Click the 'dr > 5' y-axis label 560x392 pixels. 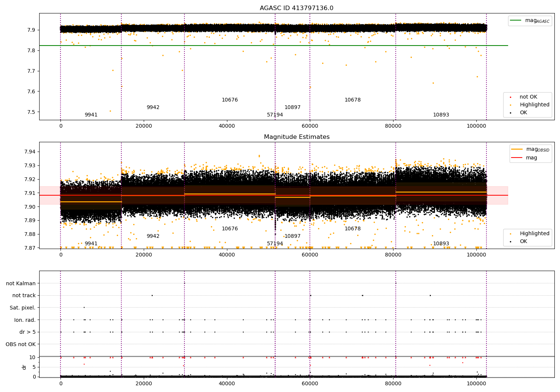pos(28,332)
